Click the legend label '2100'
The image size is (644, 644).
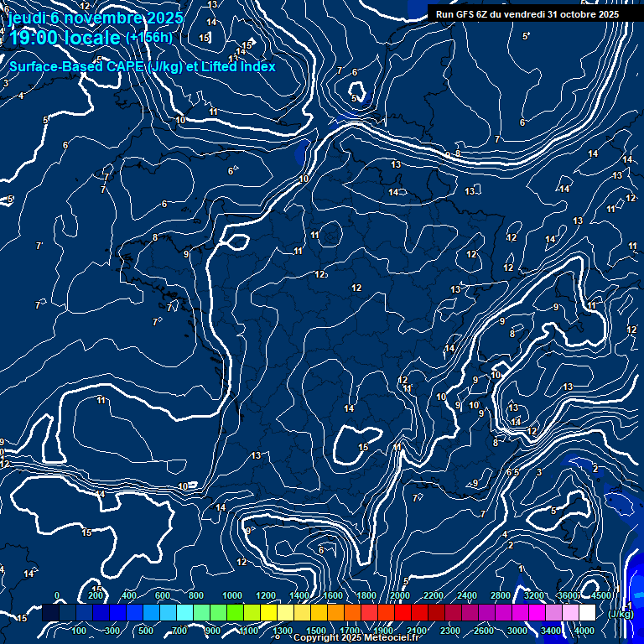[x=417, y=631]
